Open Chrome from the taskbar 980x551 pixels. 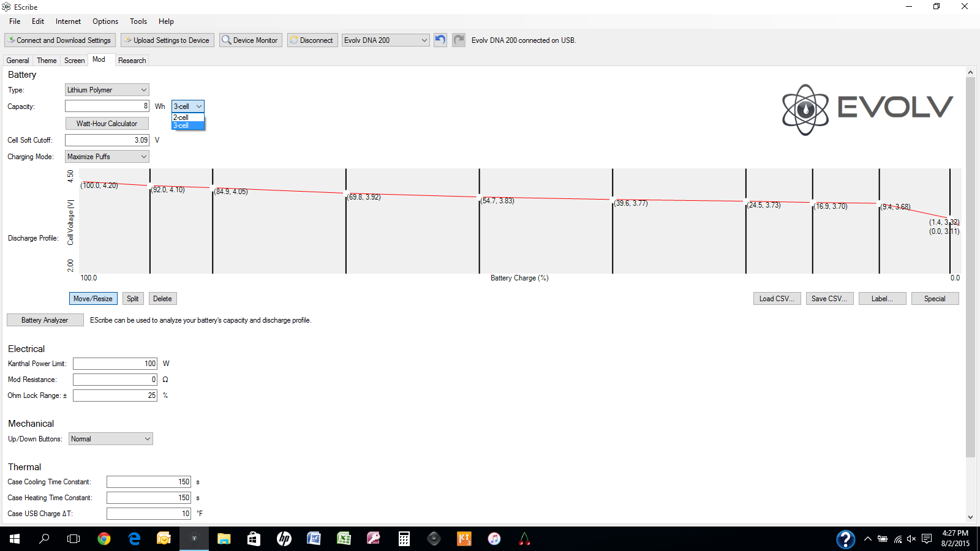pos(104,539)
